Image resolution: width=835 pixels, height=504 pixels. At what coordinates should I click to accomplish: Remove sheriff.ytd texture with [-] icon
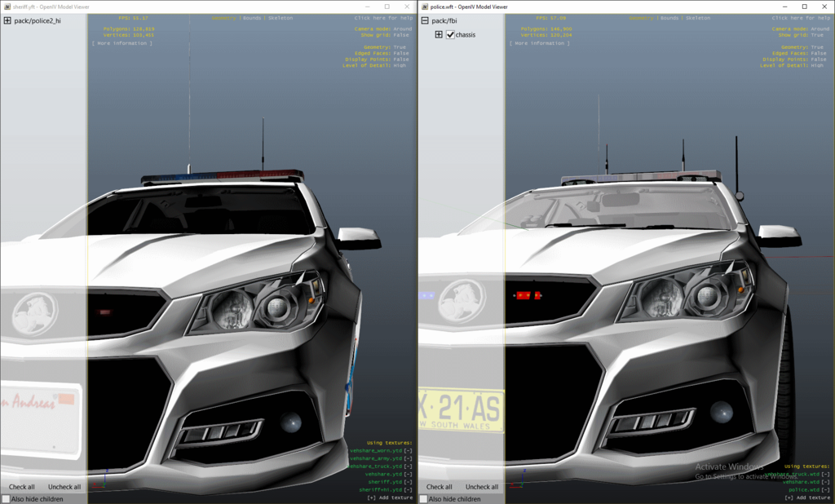[x=409, y=482]
